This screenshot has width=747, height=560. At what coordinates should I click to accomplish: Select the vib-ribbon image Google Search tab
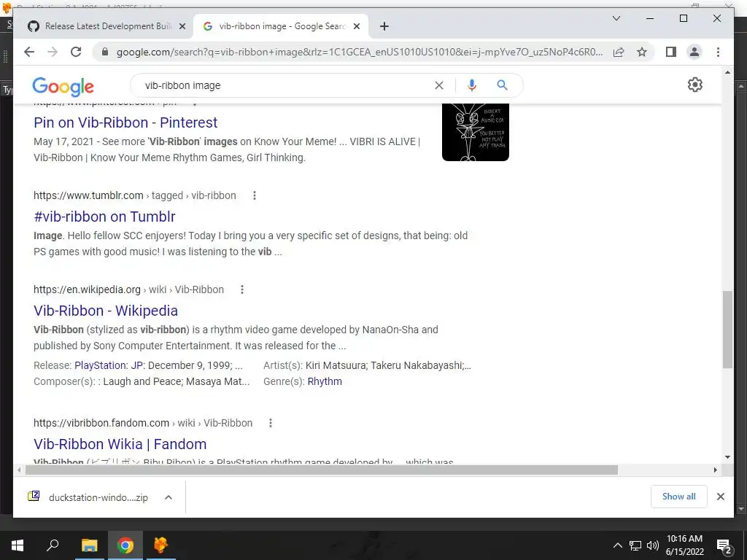281,26
